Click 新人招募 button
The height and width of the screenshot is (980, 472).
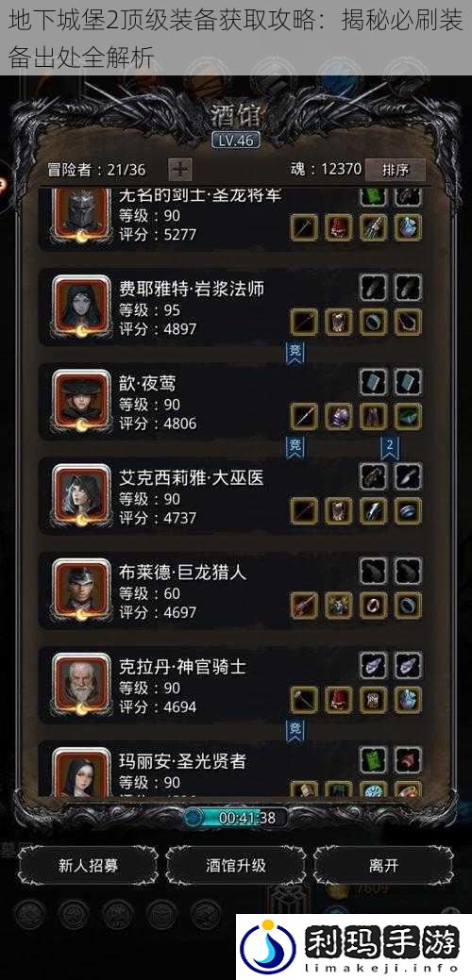pyautogui.click(x=88, y=866)
